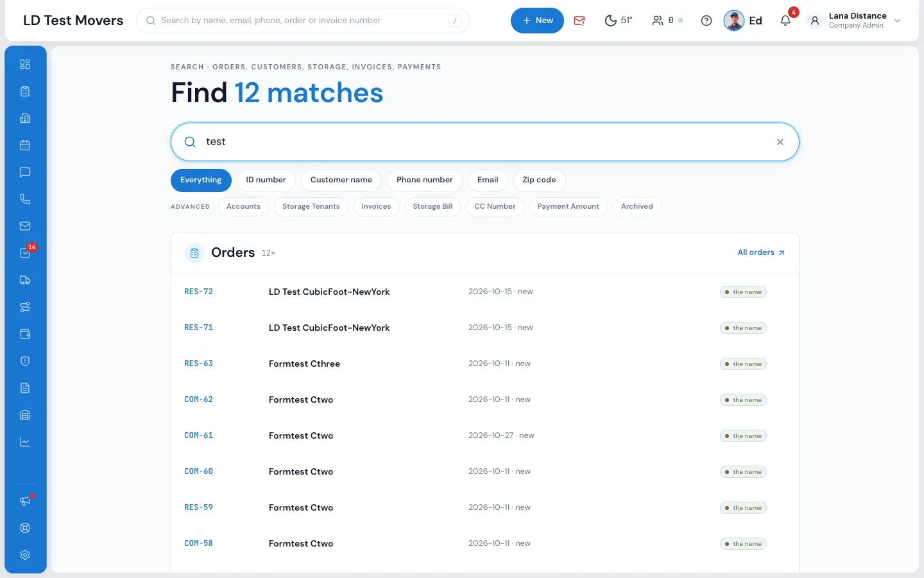Open tasks icon with 14 badge
The height and width of the screenshot is (578, 924).
click(x=25, y=253)
